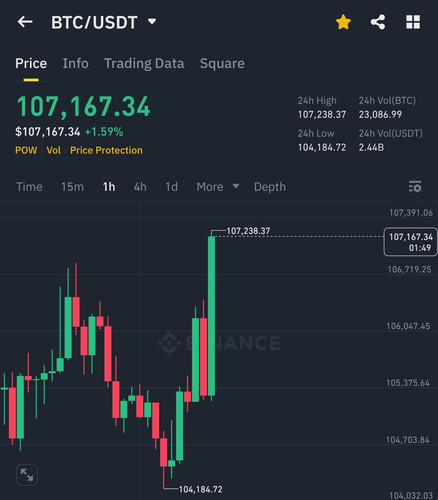The width and height of the screenshot is (438, 500).
Task: Tap the back arrow icon
Action: pos(25,22)
